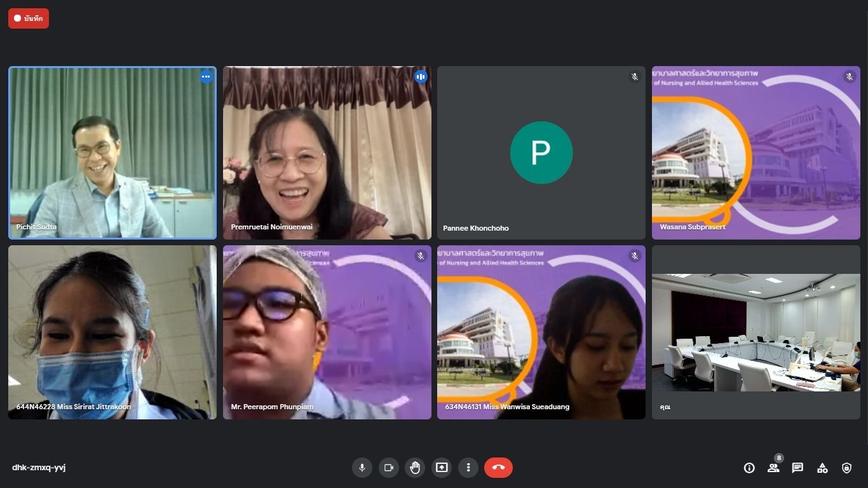
Task: Show the participants list
Action: click(773, 468)
